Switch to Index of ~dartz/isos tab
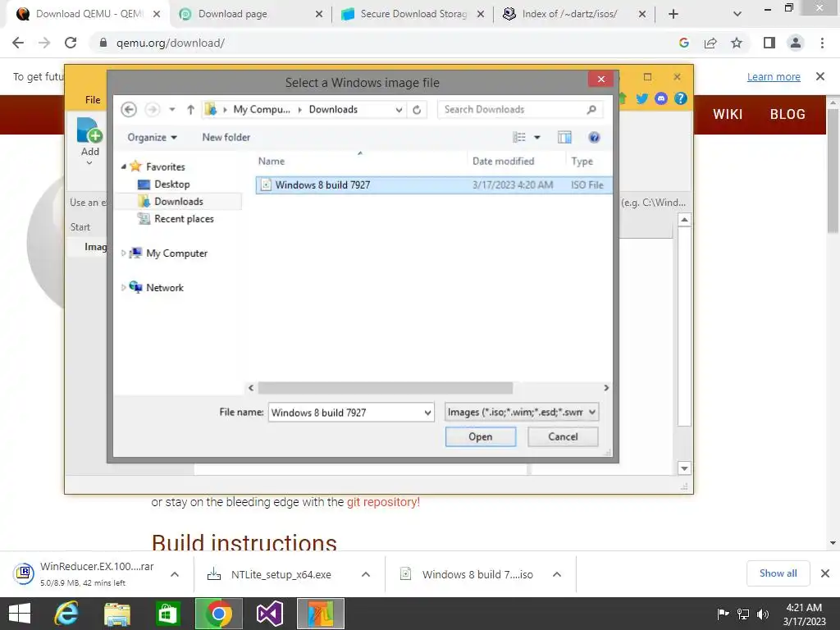Screen dimensions: 840x630 573,14
